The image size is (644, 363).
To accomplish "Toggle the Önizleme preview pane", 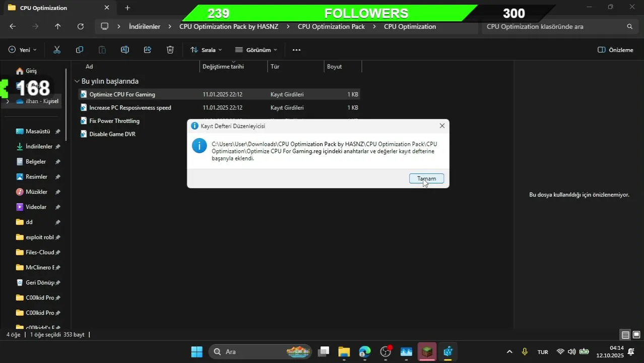I will (615, 50).
